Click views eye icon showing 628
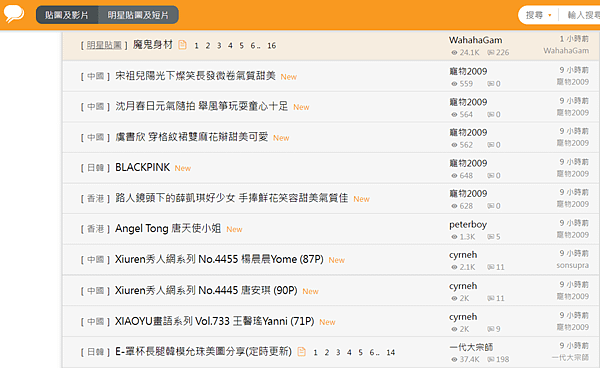The width and height of the screenshot is (600, 368). (454, 206)
